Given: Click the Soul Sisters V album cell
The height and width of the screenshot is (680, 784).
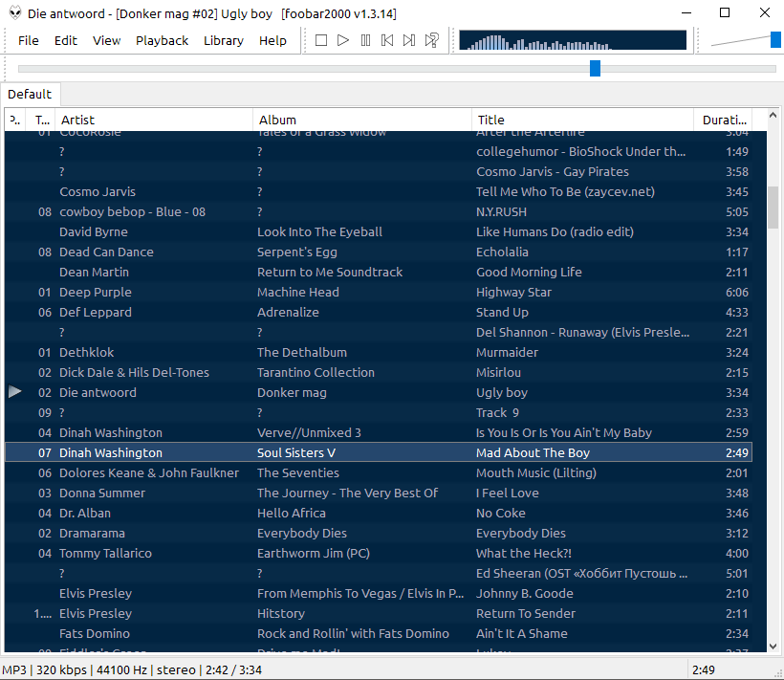Looking at the screenshot, I should [296, 453].
